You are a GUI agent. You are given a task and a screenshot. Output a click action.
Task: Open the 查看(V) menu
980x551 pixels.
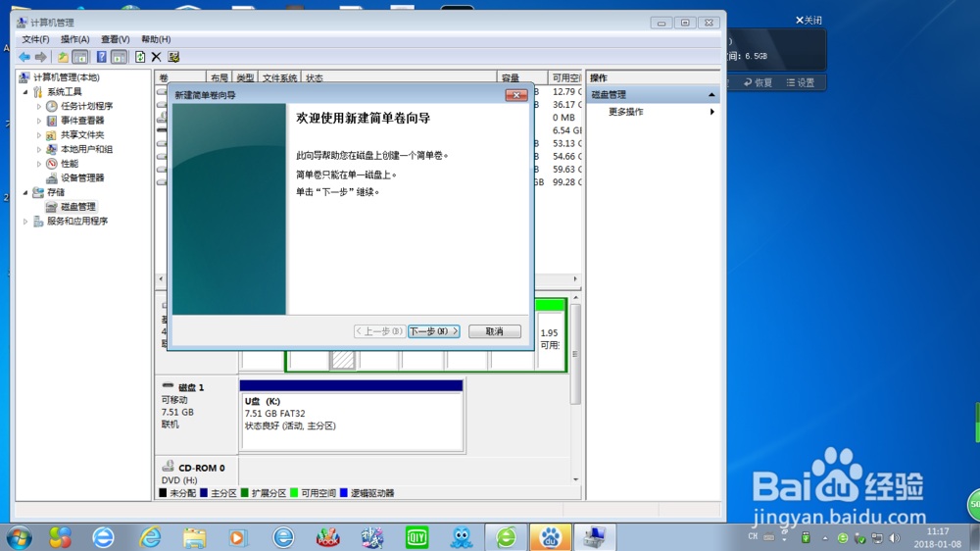(116, 39)
